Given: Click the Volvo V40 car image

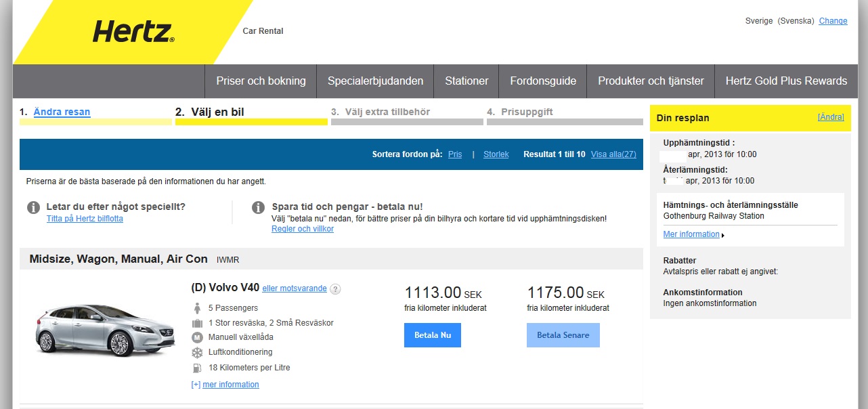Looking at the screenshot, I should pyautogui.click(x=91, y=330).
